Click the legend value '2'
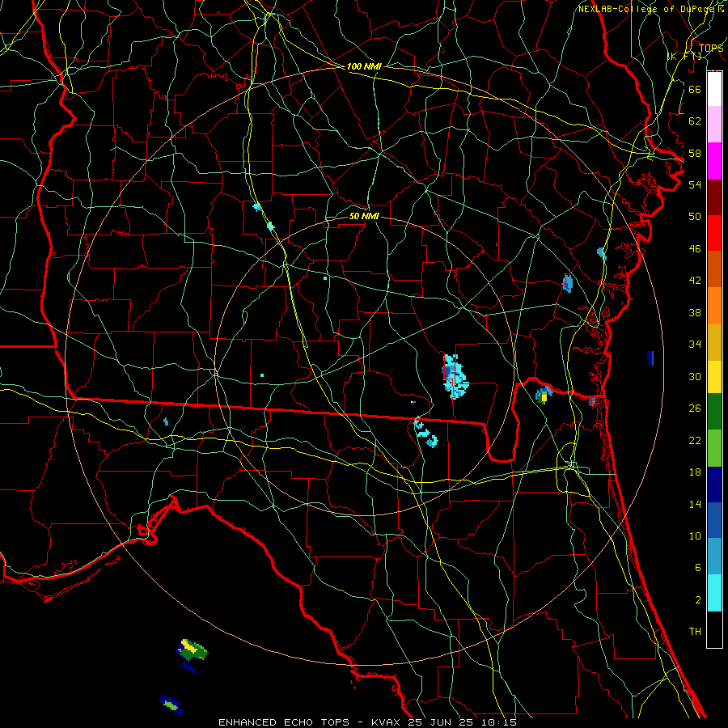This screenshot has height=728, width=728. click(698, 600)
